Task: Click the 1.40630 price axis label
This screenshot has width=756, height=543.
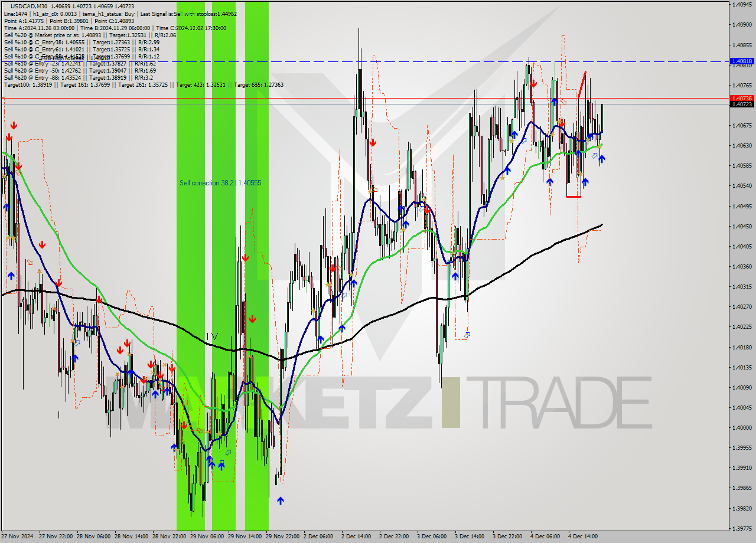Action: (742, 145)
